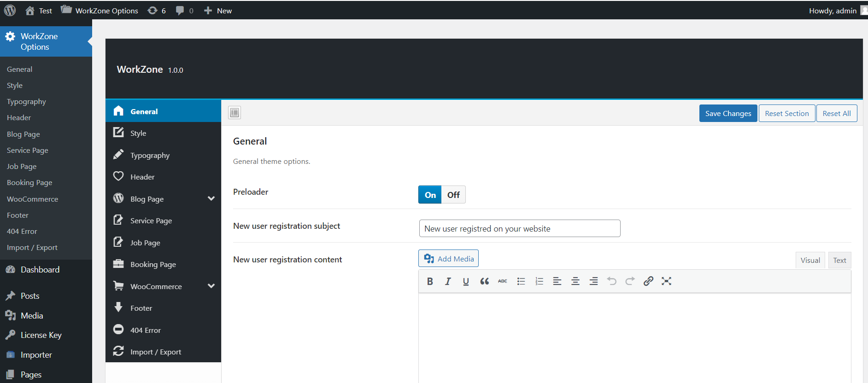Open the Style section in panel
Image resolution: width=868 pixels, height=383 pixels.
pos(163,133)
